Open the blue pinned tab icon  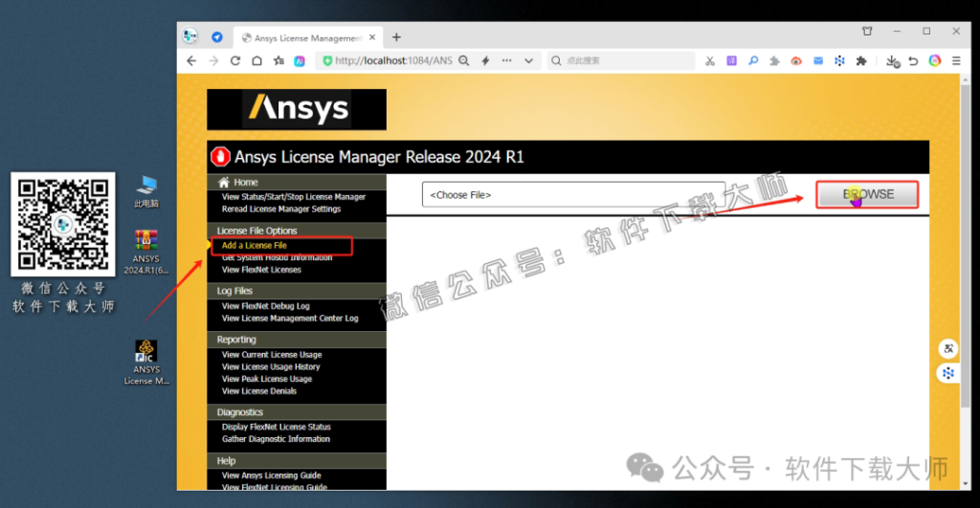click(x=217, y=37)
